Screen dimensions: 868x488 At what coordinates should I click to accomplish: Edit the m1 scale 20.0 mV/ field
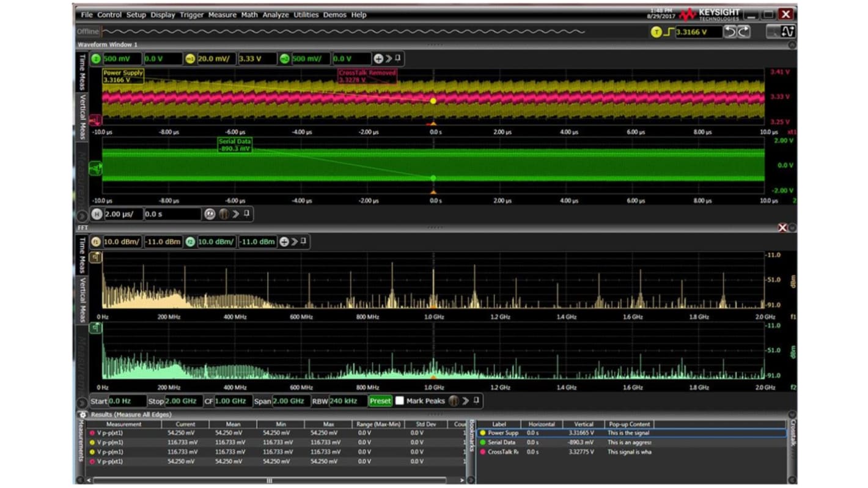tap(216, 59)
